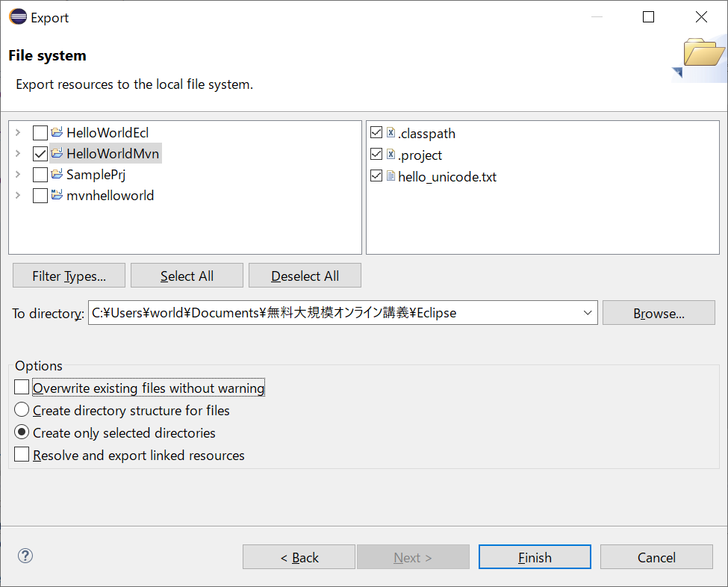Select Create directory structure for files
Image resolution: width=728 pixels, height=587 pixels.
tap(22, 409)
